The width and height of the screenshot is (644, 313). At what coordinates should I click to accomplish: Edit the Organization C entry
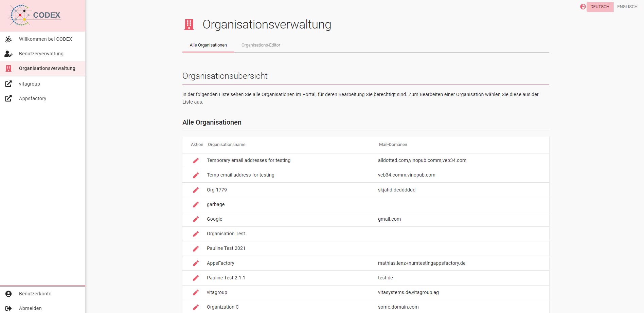click(x=196, y=307)
